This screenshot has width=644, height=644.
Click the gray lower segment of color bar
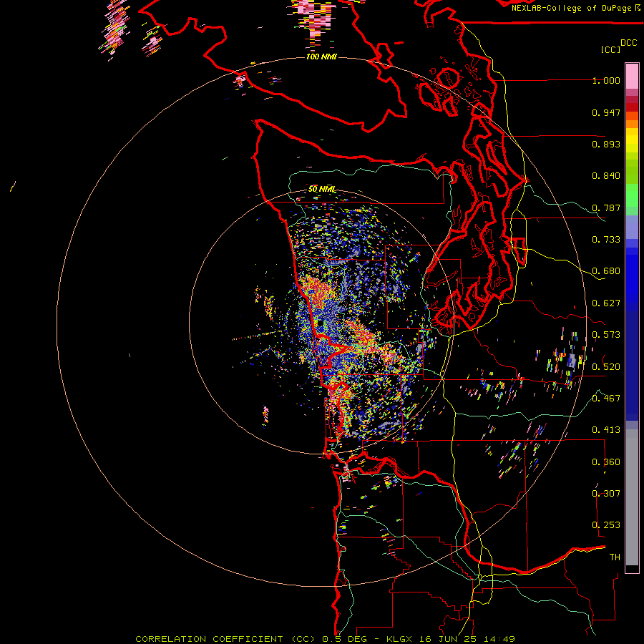[632, 497]
